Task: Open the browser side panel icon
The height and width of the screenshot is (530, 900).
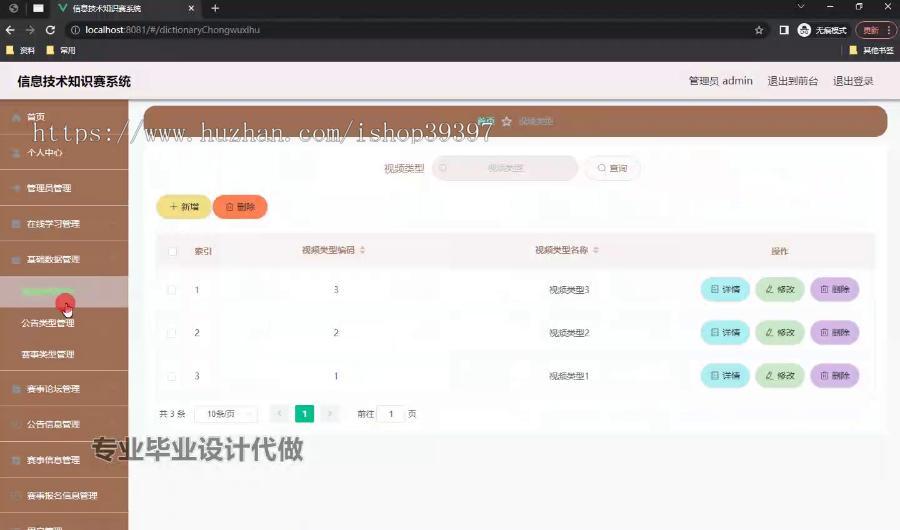Action: [x=783, y=30]
